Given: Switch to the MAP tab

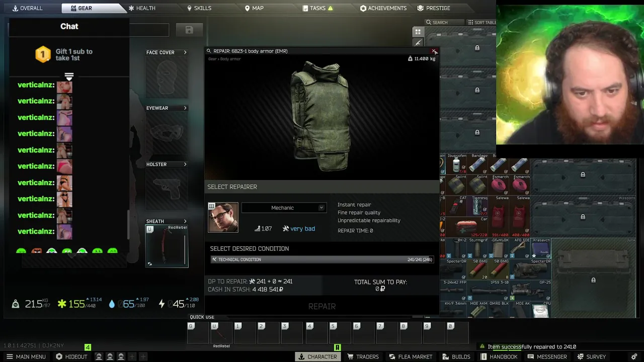Looking at the screenshot, I should [254, 8].
